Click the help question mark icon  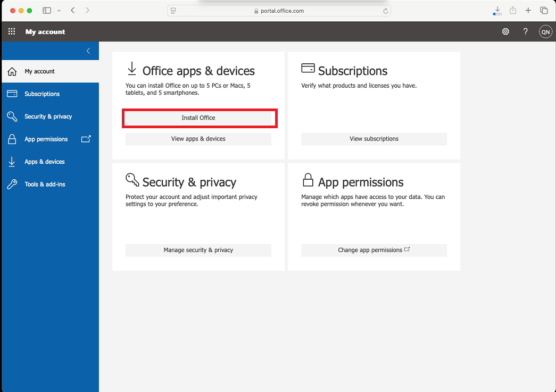[x=525, y=32]
